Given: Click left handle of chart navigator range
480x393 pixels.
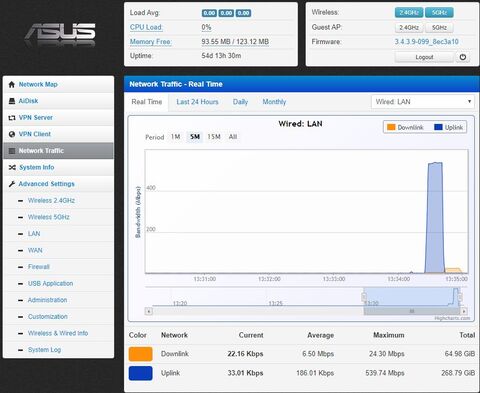Looking at the screenshot, I should pyautogui.click(x=364, y=297).
